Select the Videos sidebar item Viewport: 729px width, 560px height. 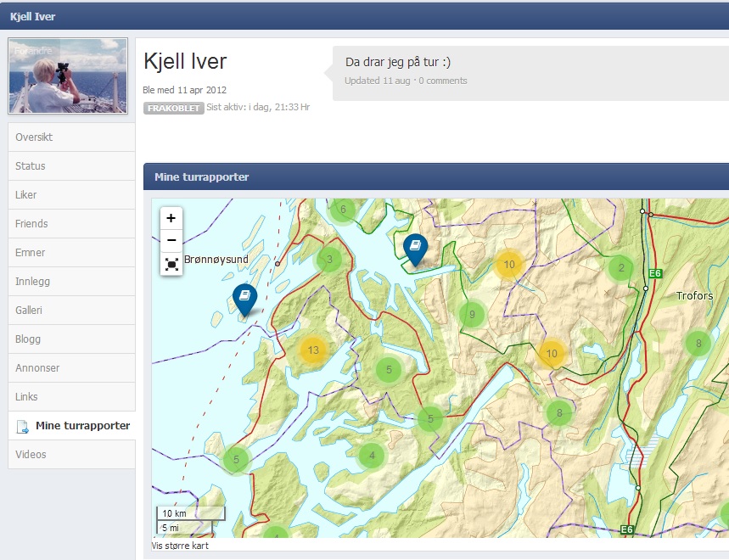[71, 455]
